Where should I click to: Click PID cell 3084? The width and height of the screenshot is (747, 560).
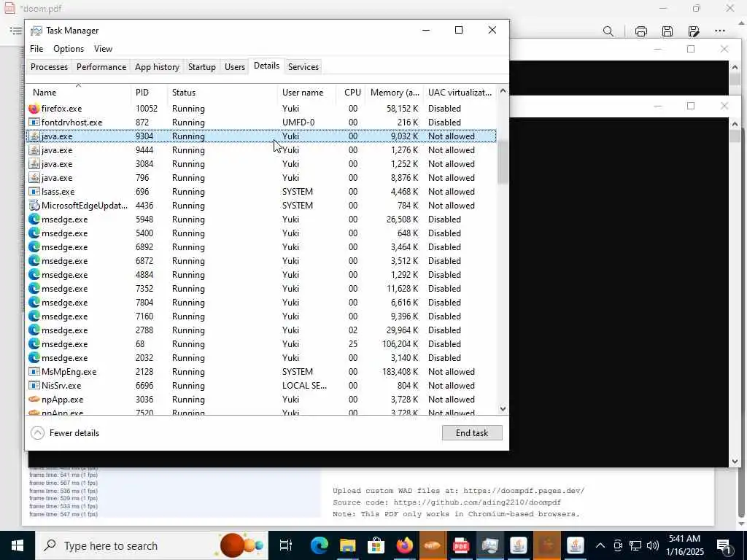pos(144,164)
